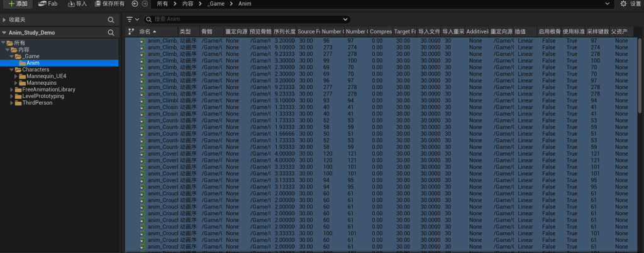Click the 9.10000 sequence length cell
The height and width of the screenshot is (253, 644).
[x=284, y=47]
